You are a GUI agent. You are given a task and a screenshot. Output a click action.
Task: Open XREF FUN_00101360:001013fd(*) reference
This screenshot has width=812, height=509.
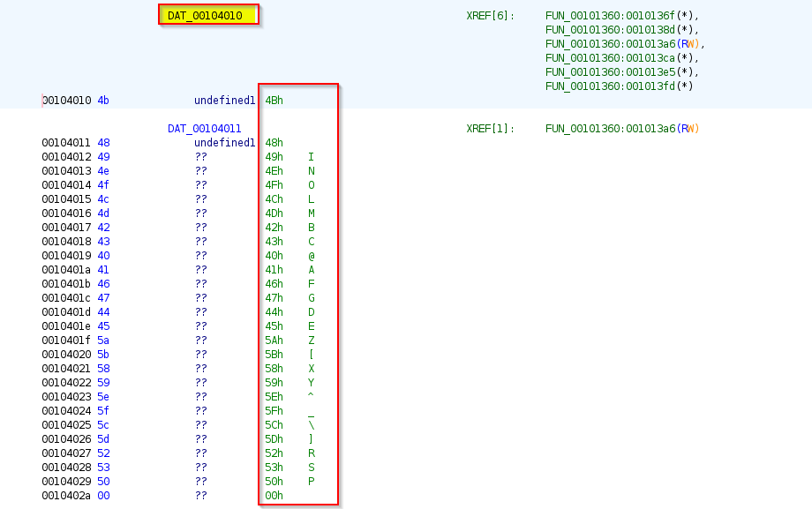(619, 86)
